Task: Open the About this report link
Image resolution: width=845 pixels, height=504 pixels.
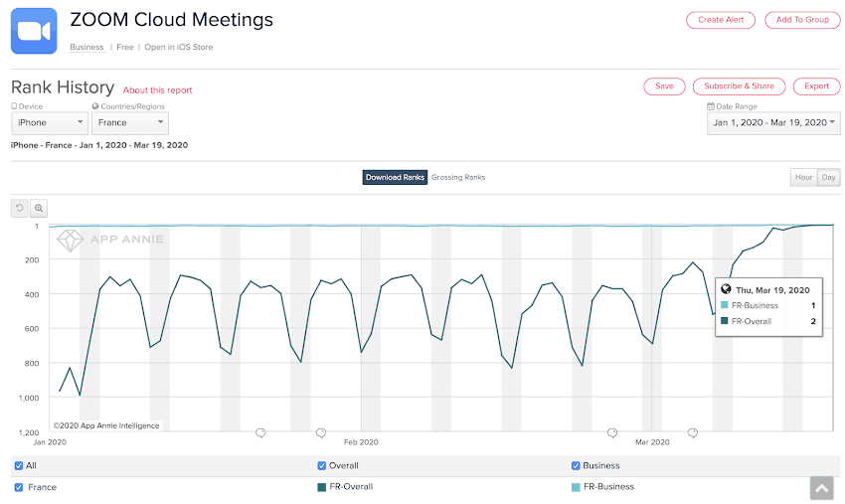Action: [158, 90]
